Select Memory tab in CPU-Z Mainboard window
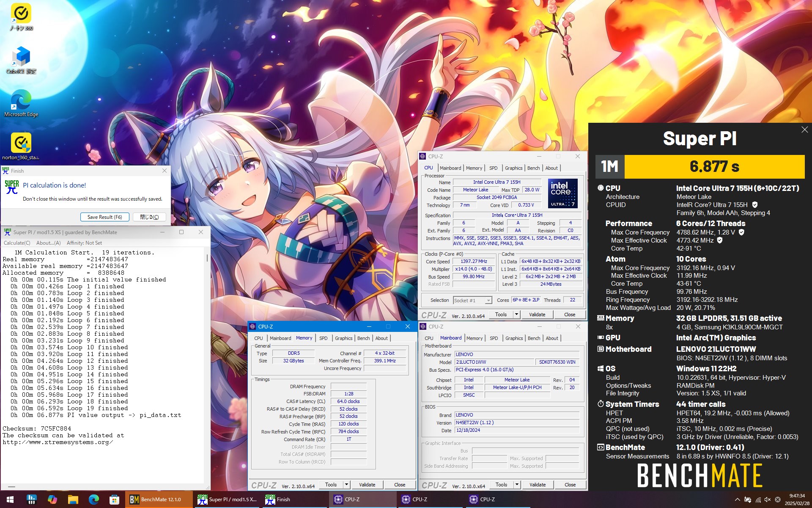 pyautogui.click(x=475, y=338)
